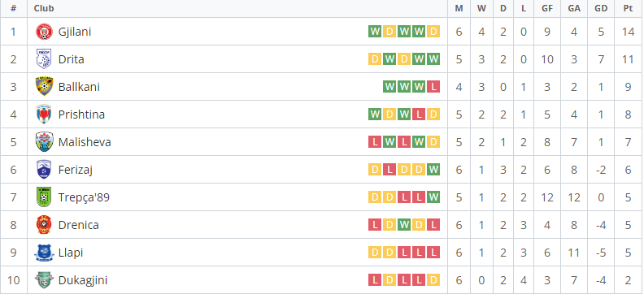Click the Malisheva club badge
The height and width of the screenshot is (294, 644).
pyautogui.click(x=44, y=142)
